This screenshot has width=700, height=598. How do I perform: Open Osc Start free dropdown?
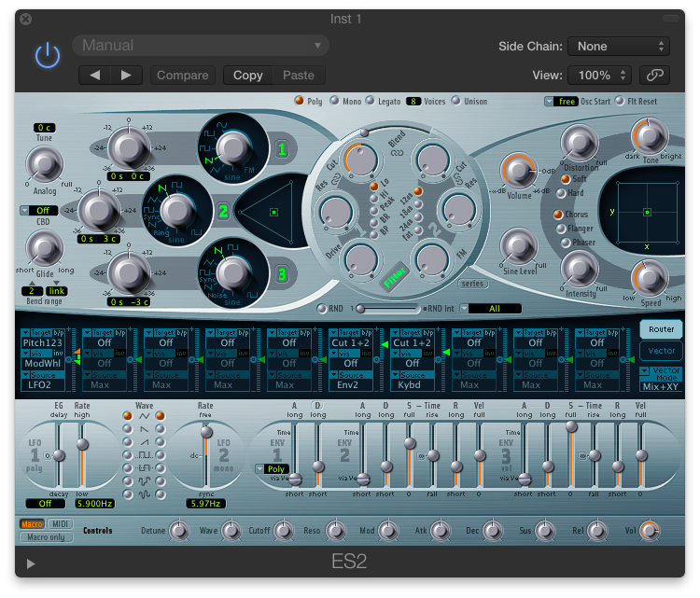pyautogui.click(x=562, y=102)
